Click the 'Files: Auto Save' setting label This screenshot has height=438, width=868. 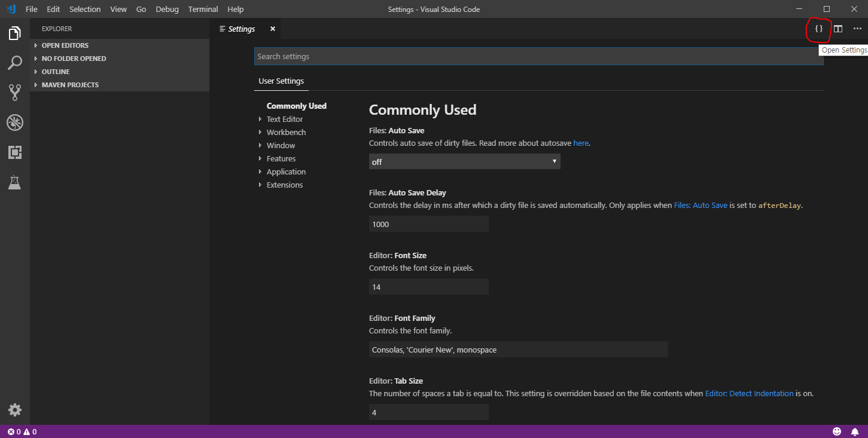(397, 130)
